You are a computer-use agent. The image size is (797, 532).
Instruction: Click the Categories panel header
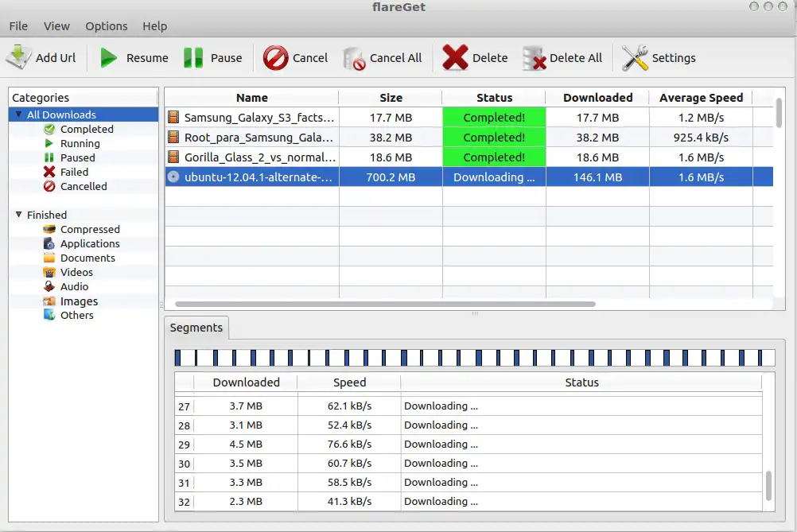pyautogui.click(x=84, y=98)
